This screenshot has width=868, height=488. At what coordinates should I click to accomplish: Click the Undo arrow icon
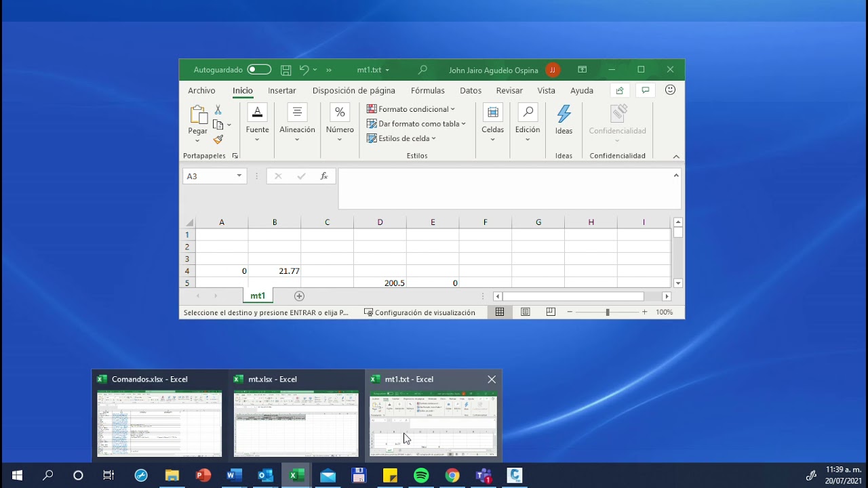tap(304, 70)
